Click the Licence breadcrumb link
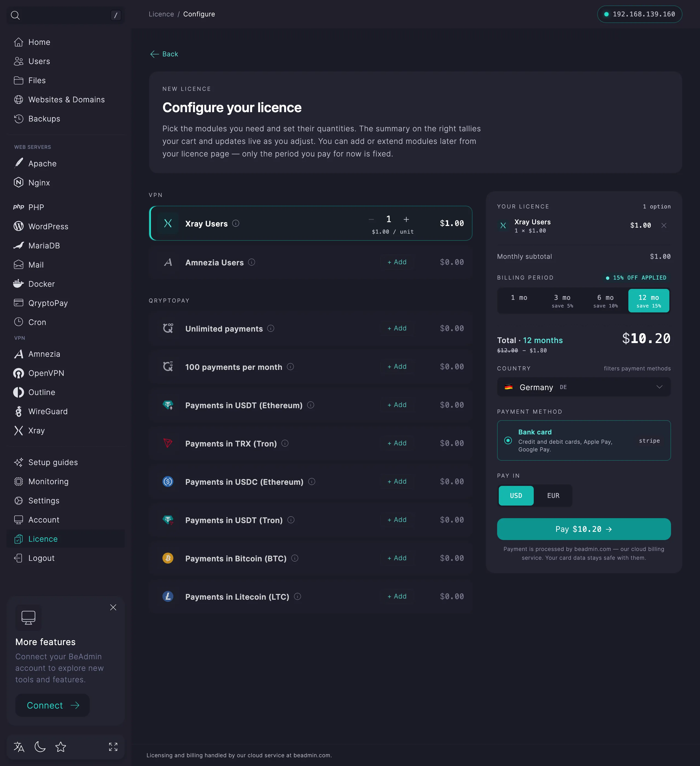 click(161, 14)
